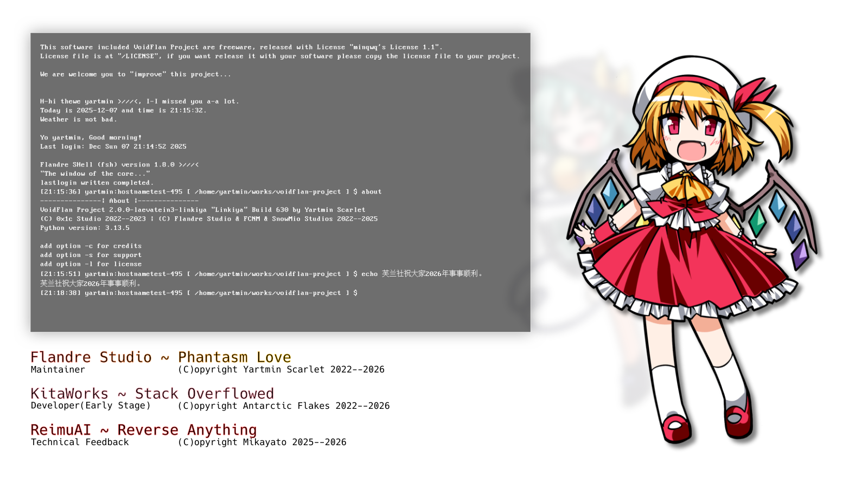Click the "add option -s for support" line
This screenshot has width=868, height=488.
pyautogui.click(x=91, y=255)
